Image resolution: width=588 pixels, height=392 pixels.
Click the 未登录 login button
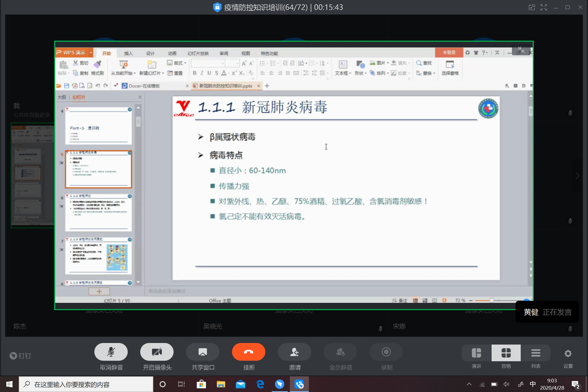[449, 53]
